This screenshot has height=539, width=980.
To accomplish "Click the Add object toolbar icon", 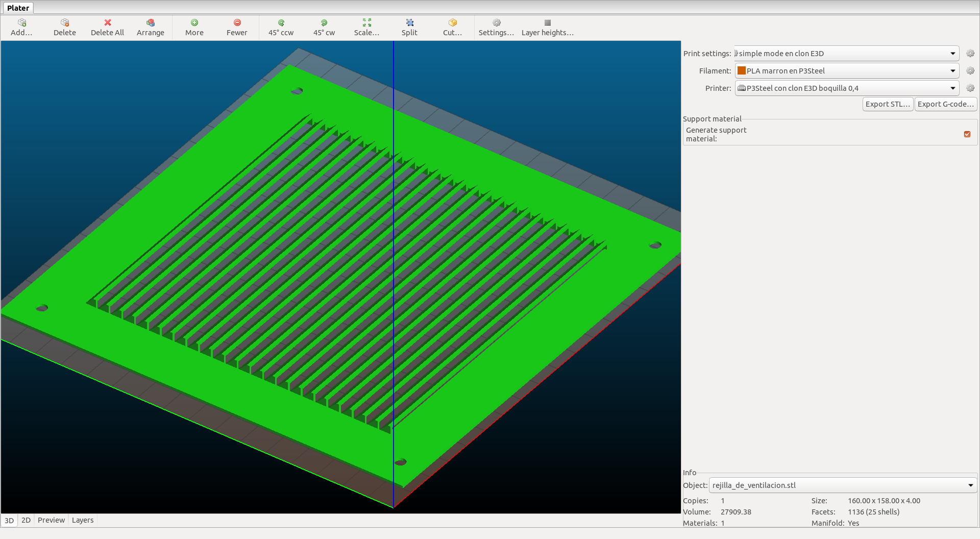I will click(x=21, y=23).
